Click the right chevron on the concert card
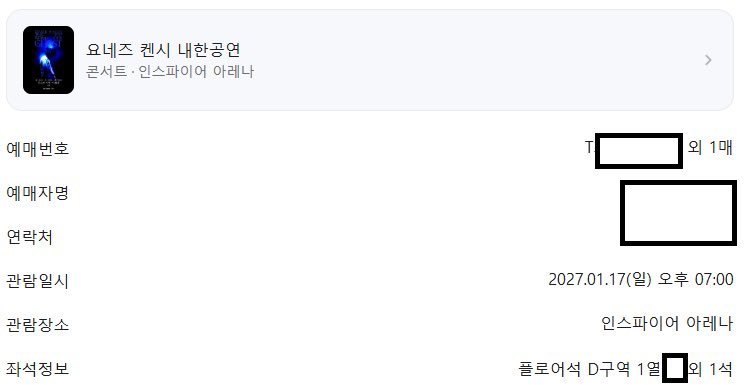The height and width of the screenshot is (385, 752). pos(708,60)
